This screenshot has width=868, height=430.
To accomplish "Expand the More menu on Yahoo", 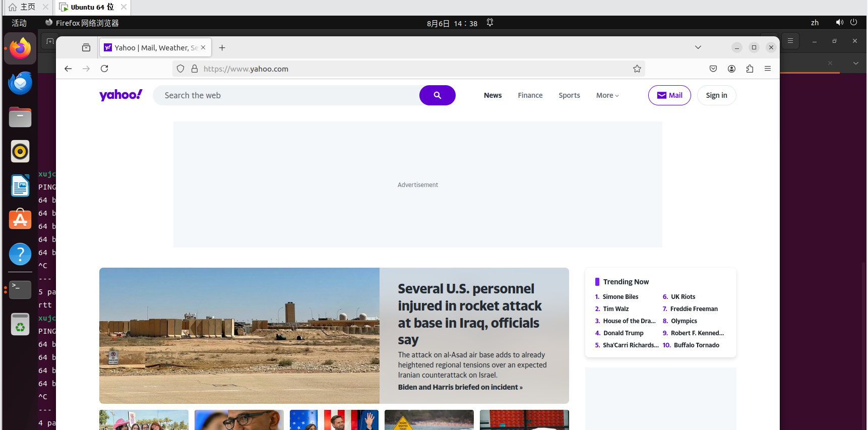I will pyautogui.click(x=607, y=95).
